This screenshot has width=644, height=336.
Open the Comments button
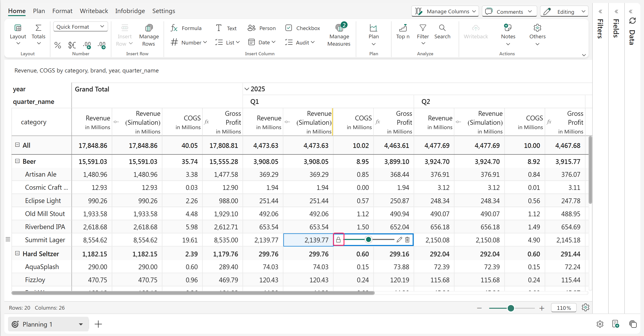[x=509, y=11]
